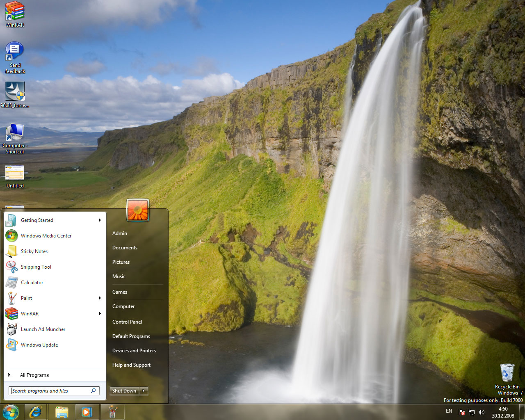
Task: Open Windows Media Player taskbar icon
Action: pyautogui.click(x=87, y=412)
